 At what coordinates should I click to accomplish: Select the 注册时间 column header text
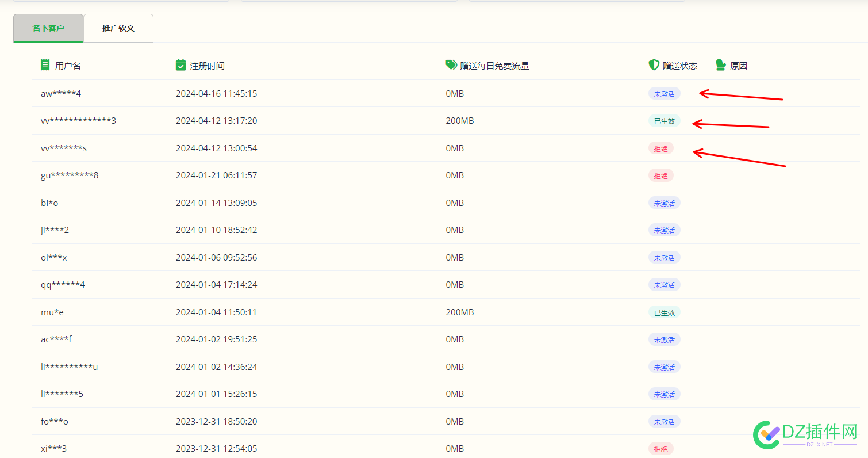point(208,66)
